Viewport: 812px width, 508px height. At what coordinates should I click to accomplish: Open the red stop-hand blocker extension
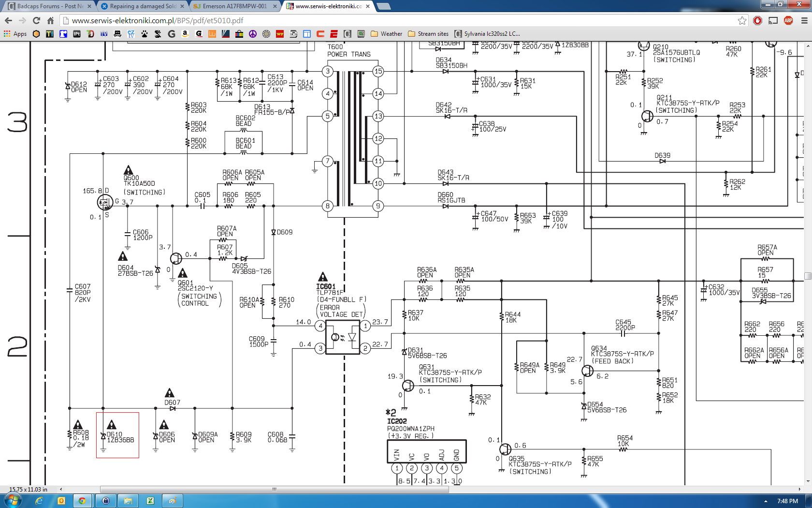(757, 20)
